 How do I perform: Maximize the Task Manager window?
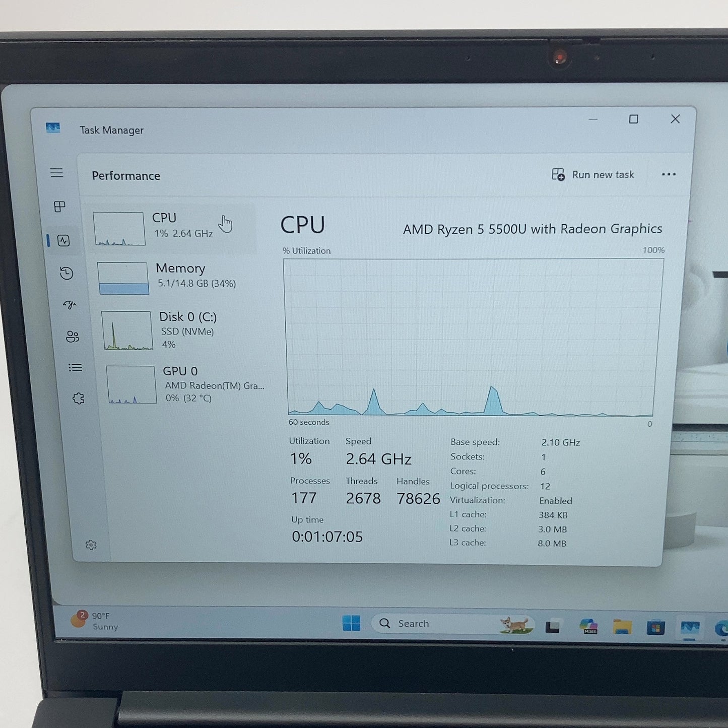(634, 119)
